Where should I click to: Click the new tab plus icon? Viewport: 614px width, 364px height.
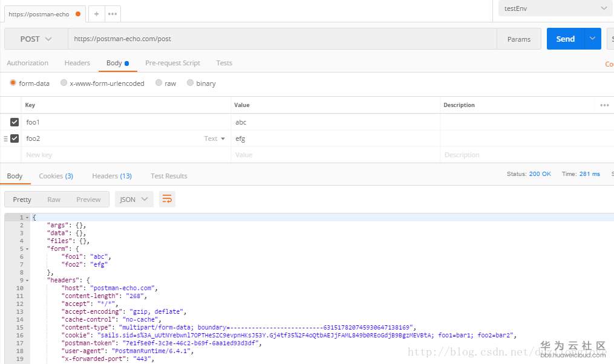(96, 14)
